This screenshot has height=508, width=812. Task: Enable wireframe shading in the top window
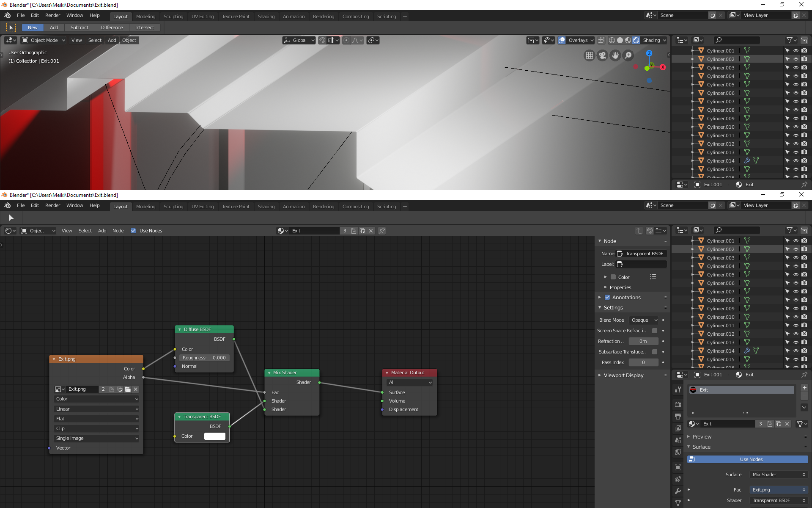tap(612, 40)
